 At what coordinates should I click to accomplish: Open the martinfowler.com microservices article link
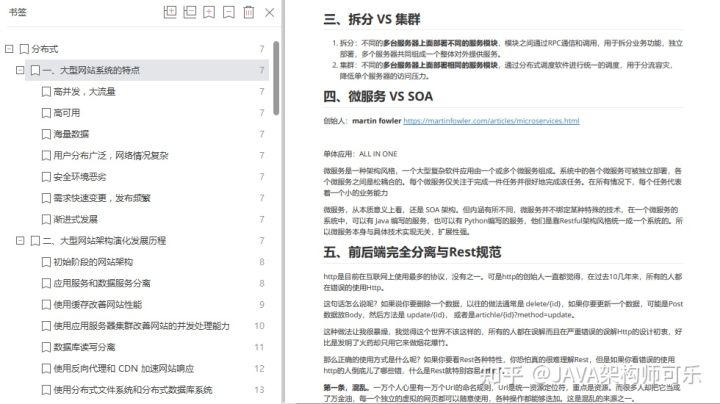coord(491,121)
